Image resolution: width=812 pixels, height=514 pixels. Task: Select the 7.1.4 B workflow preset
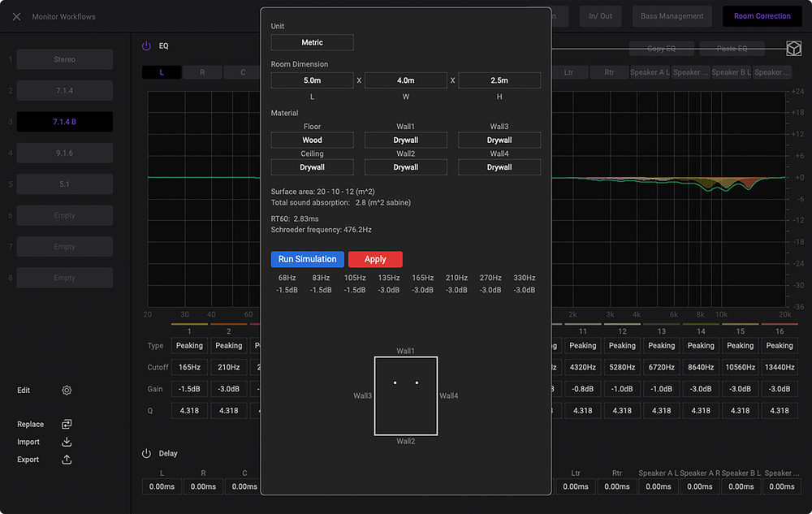click(65, 122)
